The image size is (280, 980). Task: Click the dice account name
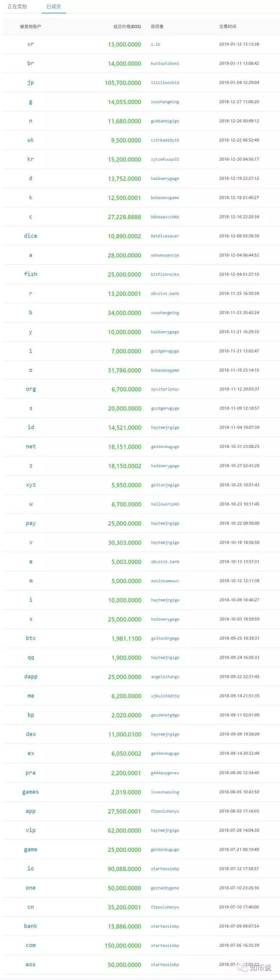(30, 236)
